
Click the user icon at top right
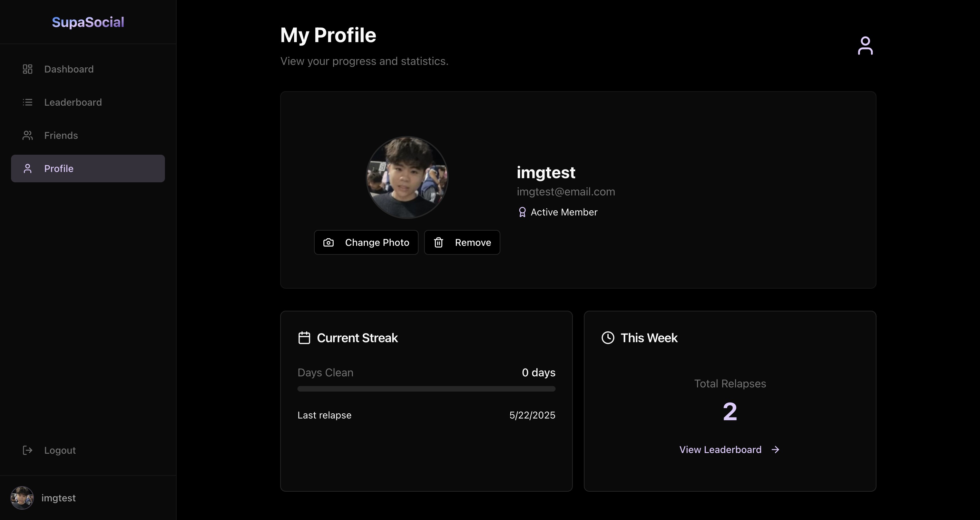[865, 46]
